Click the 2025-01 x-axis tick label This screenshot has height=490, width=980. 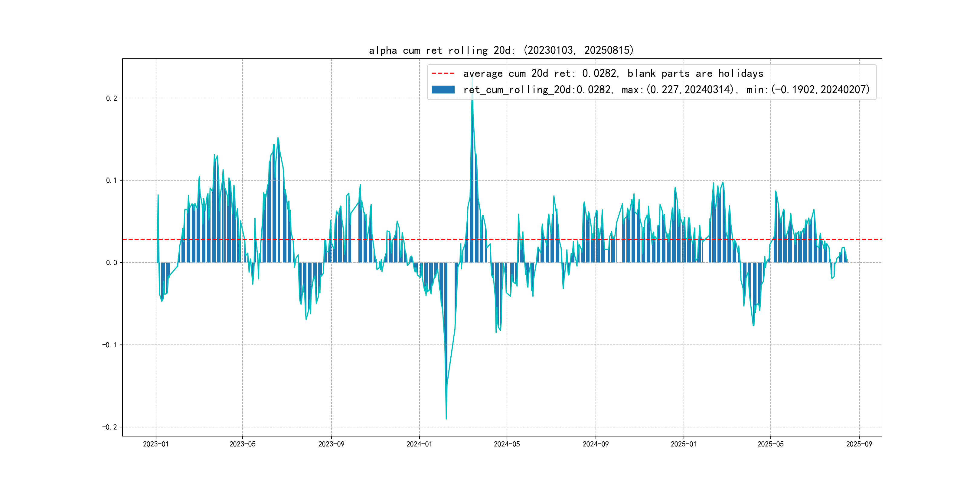click(x=683, y=444)
